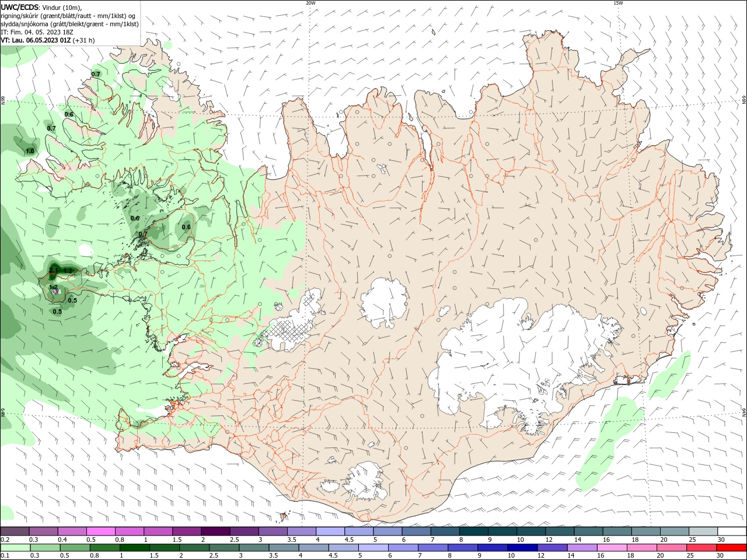The height and width of the screenshot is (560, 747).
Task: Click the 0.1 label on the rain scale
Action: tap(5, 556)
